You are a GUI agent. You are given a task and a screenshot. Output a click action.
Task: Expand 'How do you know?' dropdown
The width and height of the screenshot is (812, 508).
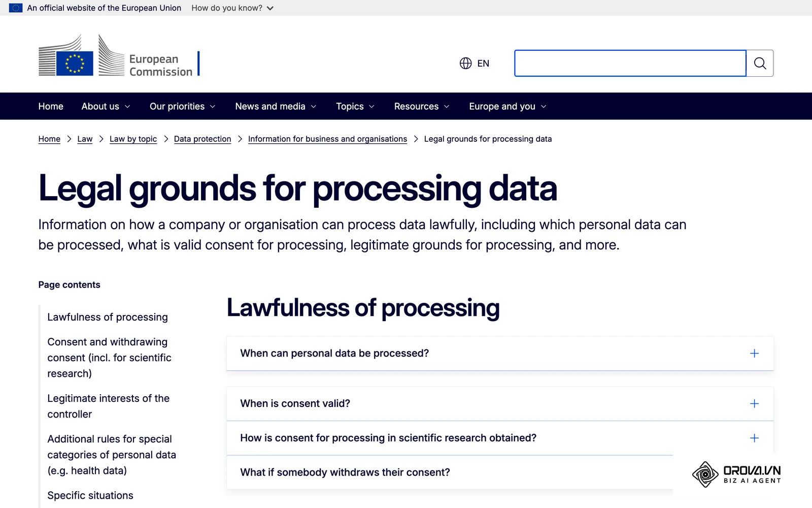tap(232, 8)
